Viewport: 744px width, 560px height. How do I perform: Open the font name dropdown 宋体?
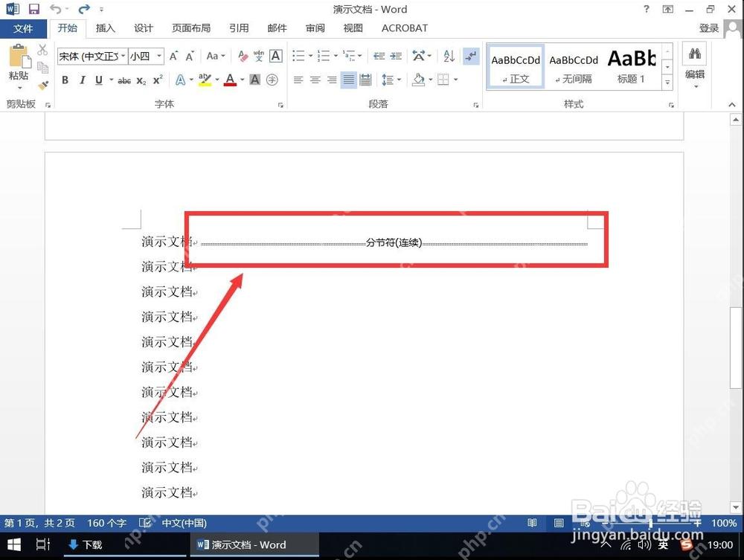(x=123, y=56)
